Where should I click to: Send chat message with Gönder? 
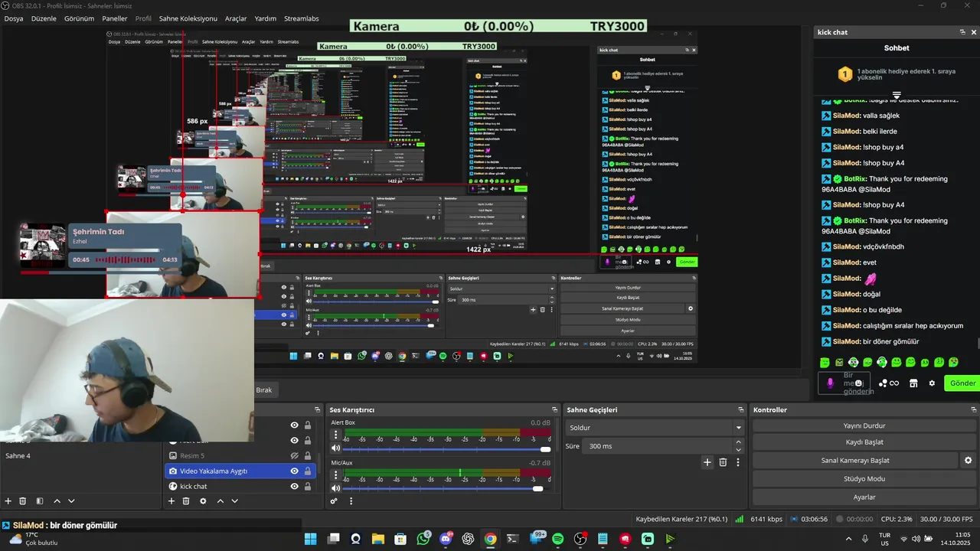[962, 383]
